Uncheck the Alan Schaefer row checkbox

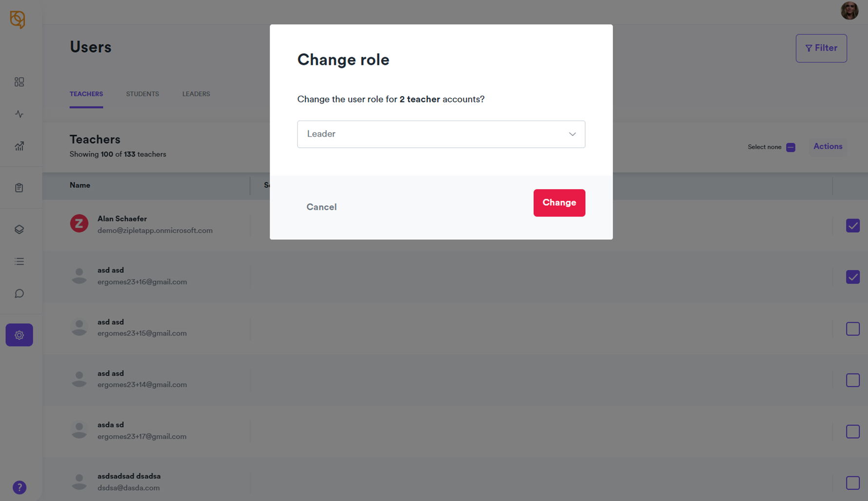(852, 226)
